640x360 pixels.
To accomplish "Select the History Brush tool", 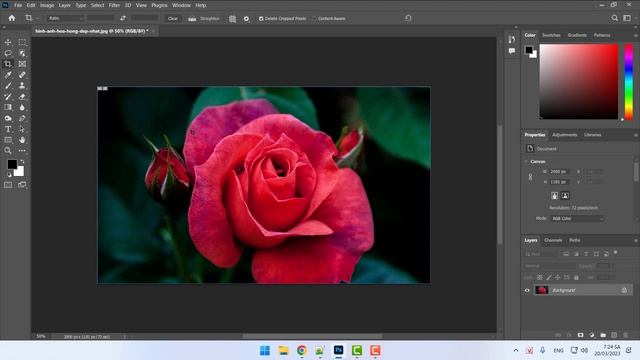I will 8,97.
